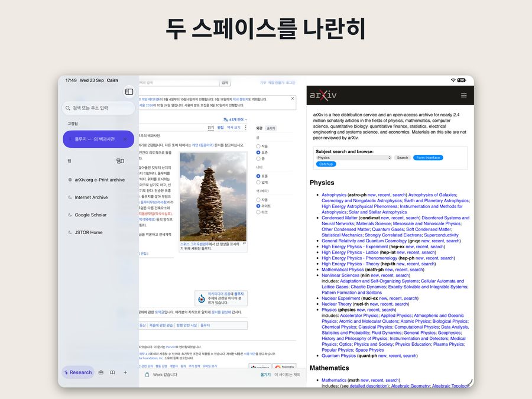
Task: Click the magnifier icon in the address field
Action: click(x=68, y=108)
